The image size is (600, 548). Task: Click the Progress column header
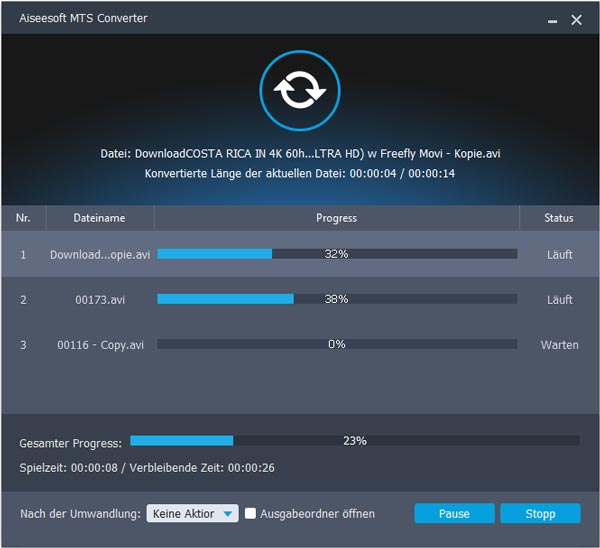pos(336,218)
